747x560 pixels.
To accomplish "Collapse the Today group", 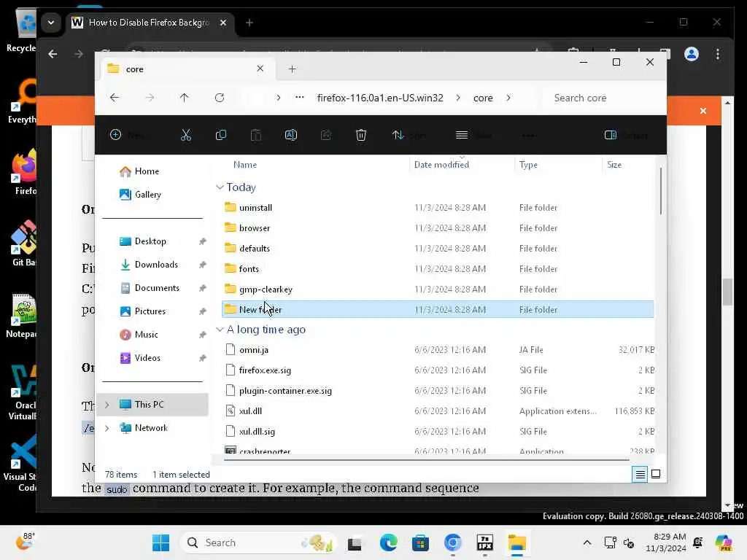I will coord(220,187).
